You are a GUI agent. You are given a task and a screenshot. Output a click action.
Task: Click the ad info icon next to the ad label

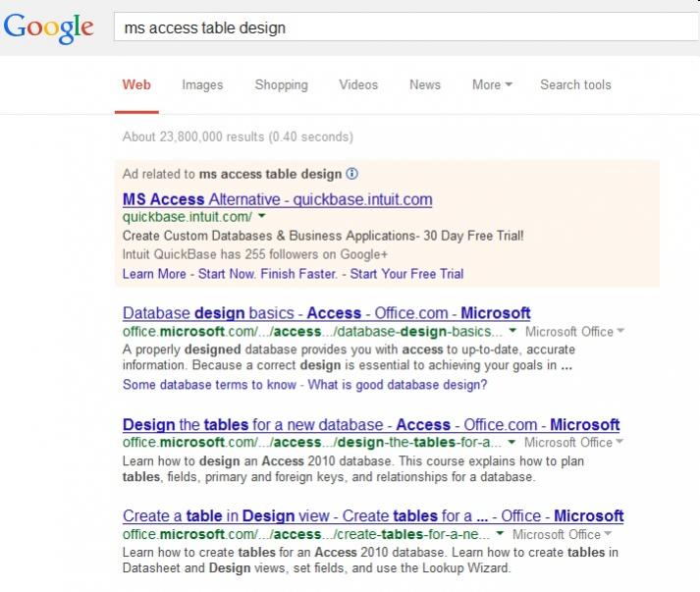pos(351,173)
